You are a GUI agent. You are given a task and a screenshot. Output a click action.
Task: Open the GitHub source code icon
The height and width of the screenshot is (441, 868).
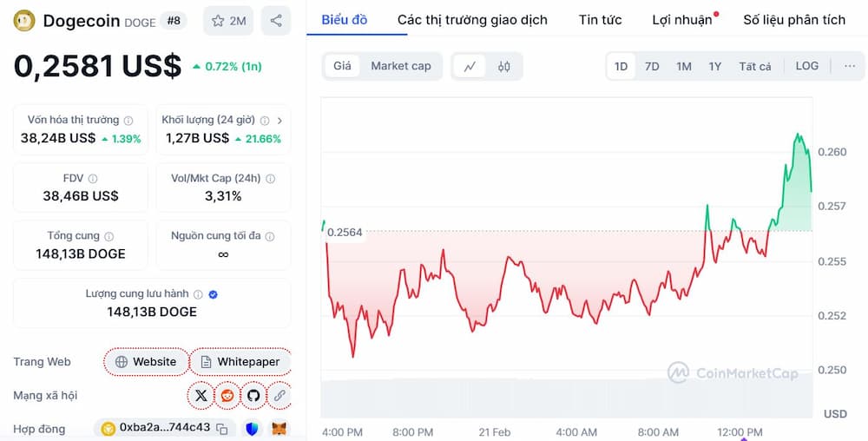(x=253, y=395)
